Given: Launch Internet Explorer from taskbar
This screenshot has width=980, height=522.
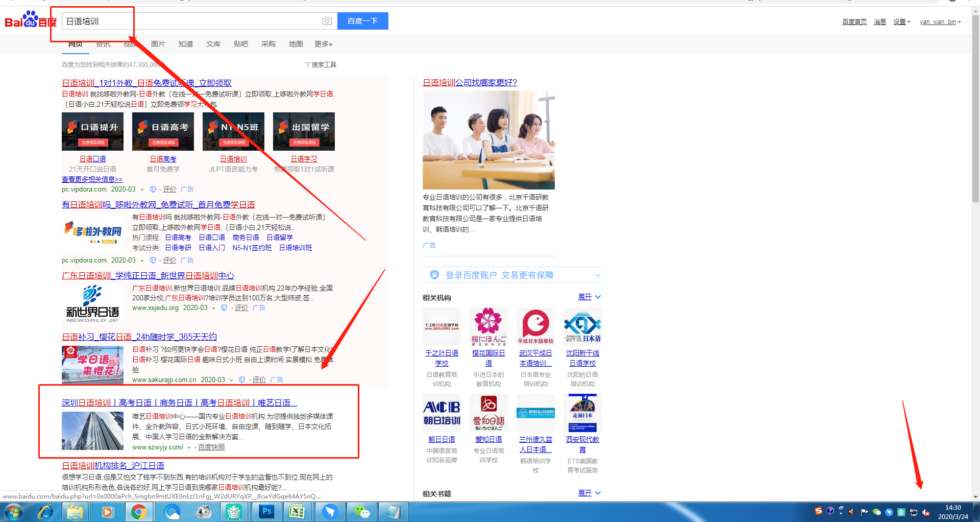Looking at the screenshot, I should (x=46, y=512).
